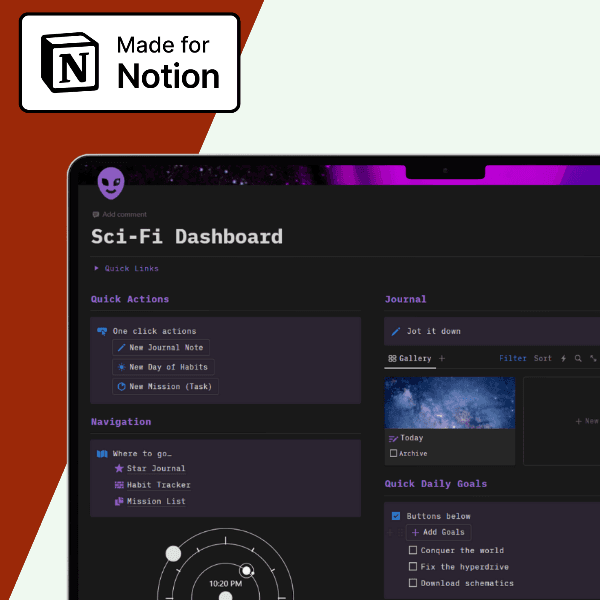
Task: Click the Add comment speech bubble icon
Action: click(x=96, y=214)
